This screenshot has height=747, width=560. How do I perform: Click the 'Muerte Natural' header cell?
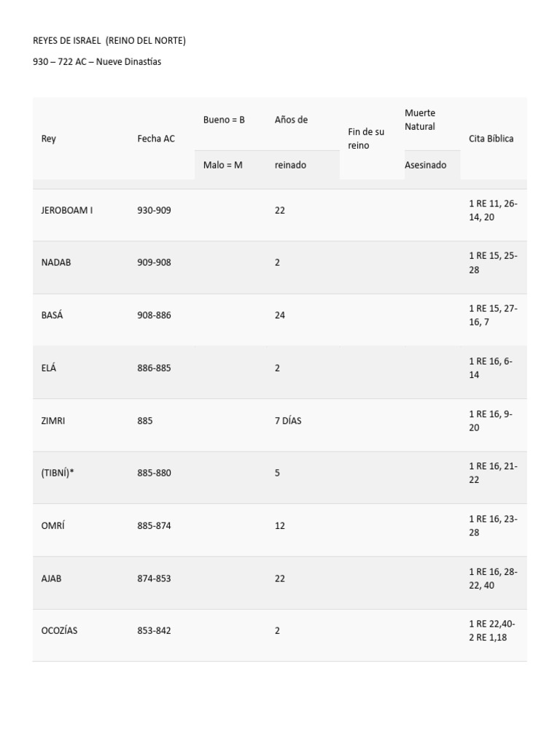tap(420, 120)
